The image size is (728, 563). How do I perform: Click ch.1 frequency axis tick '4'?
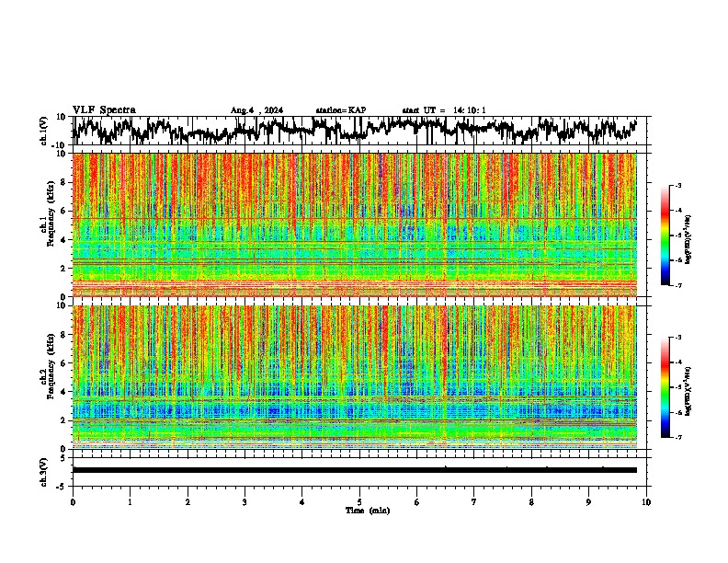[64, 240]
